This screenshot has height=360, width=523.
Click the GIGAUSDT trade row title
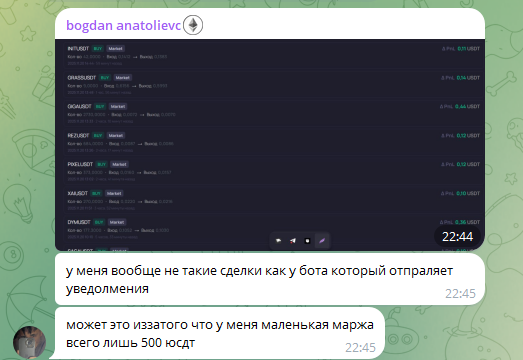coord(79,106)
